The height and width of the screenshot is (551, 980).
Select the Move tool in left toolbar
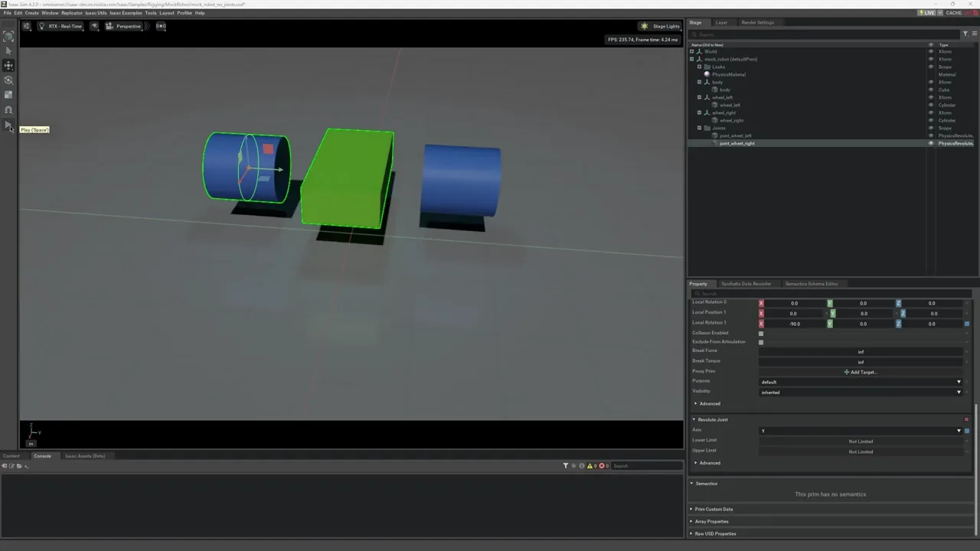(x=8, y=65)
